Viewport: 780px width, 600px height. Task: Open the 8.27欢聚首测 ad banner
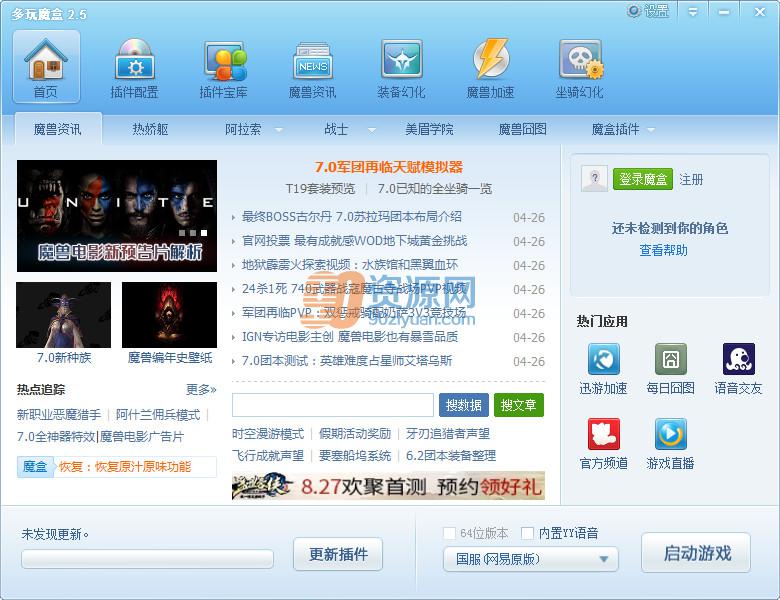click(389, 486)
